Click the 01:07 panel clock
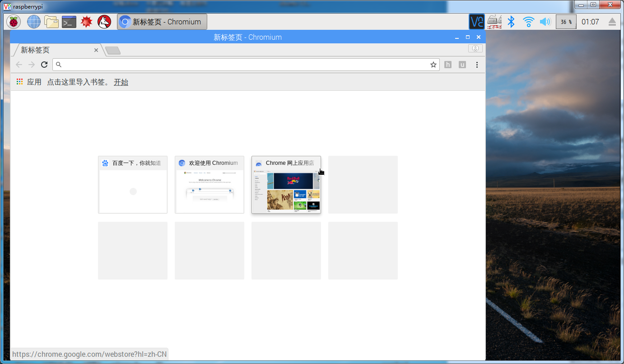 pos(590,22)
